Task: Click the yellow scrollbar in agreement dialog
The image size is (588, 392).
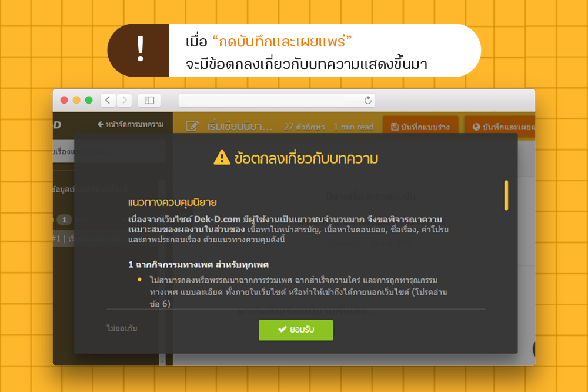Action: [x=506, y=195]
